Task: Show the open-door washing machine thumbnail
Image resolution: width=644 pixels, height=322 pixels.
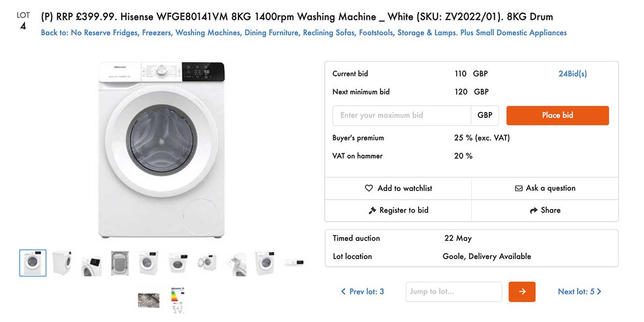Action: (207, 263)
